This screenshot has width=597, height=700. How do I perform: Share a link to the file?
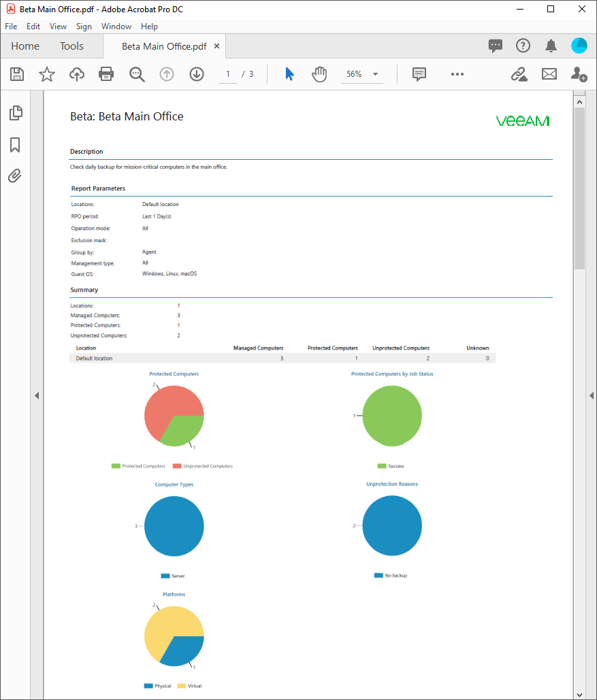click(519, 74)
